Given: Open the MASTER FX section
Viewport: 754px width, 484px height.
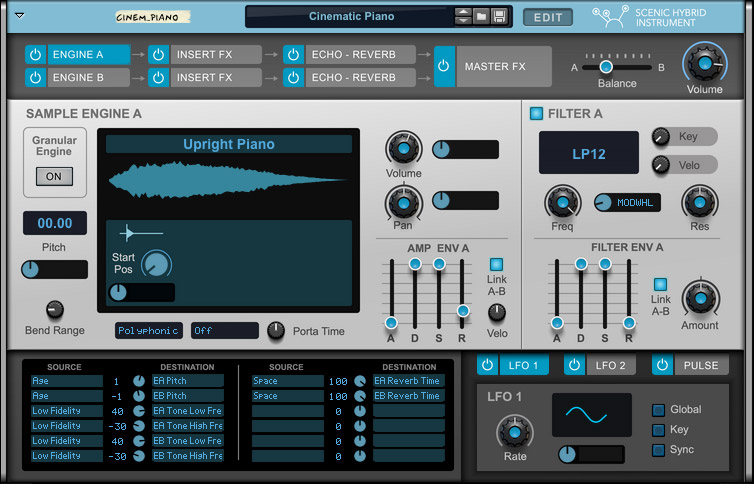Looking at the screenshot, I should pyautogui.click(x=504, y=66).
